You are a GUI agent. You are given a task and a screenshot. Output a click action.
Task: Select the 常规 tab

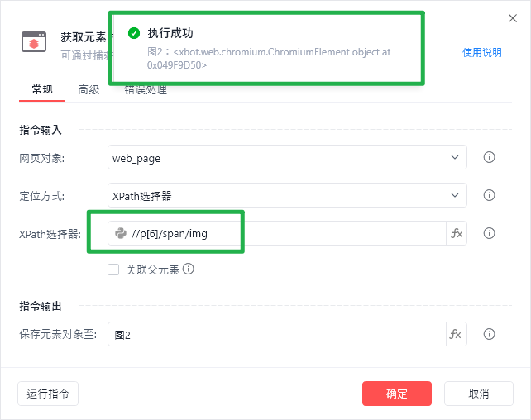[x=41, y=89]
